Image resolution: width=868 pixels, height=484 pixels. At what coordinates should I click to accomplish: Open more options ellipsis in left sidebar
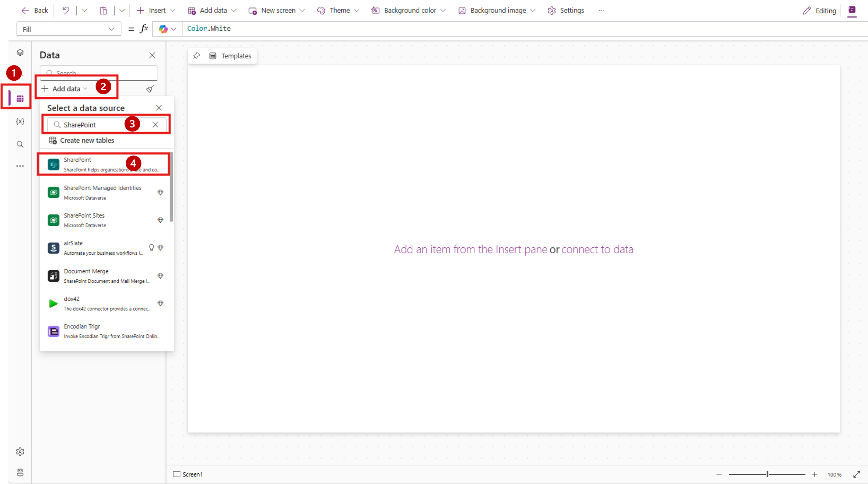pyautogui.click(x=20, y=166)
